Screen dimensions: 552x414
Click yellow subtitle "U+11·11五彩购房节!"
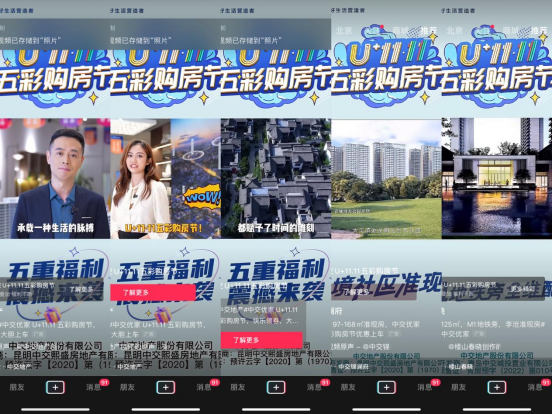pyautogui.click(x=163, y=228)
